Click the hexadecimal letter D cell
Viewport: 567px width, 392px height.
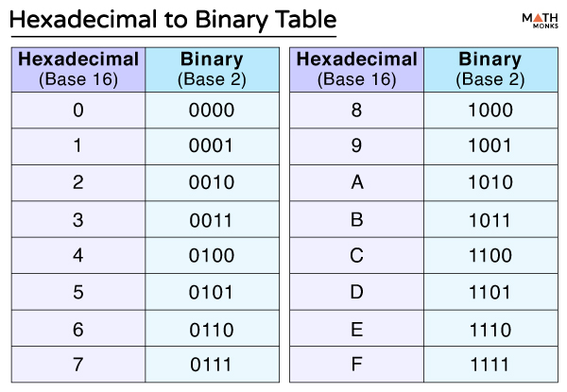pos(357,292)
